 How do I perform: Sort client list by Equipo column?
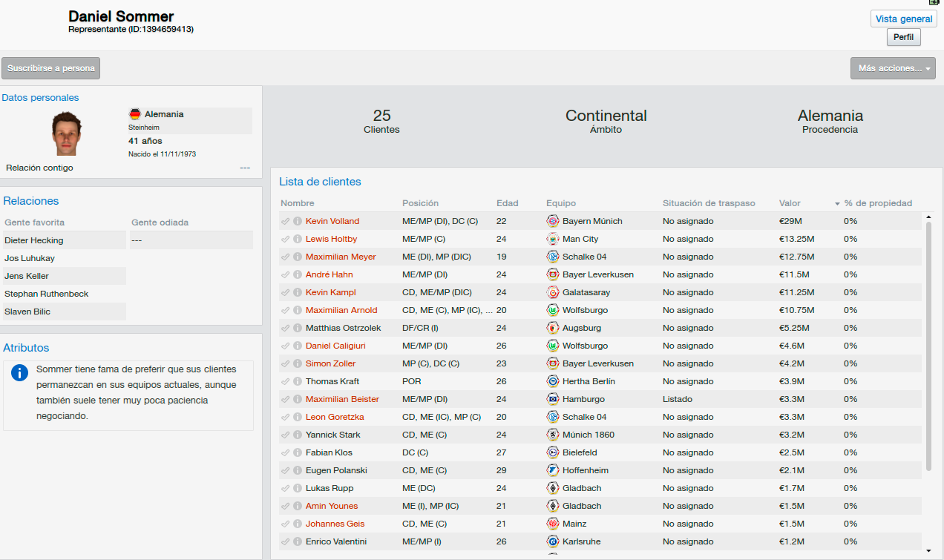561,203
